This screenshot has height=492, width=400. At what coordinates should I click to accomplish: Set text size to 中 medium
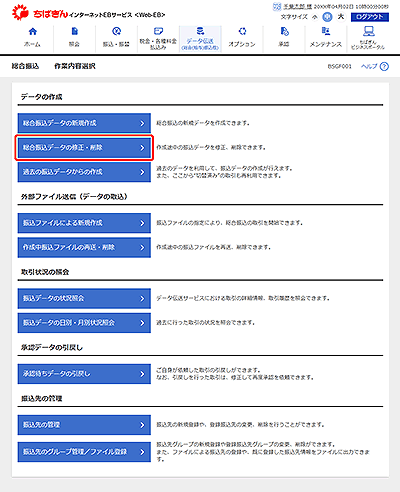327,17
